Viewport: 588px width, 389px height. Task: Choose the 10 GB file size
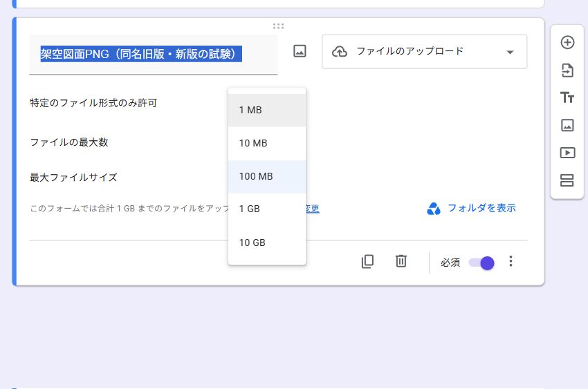pyautogui.click(x=267, y=243)
